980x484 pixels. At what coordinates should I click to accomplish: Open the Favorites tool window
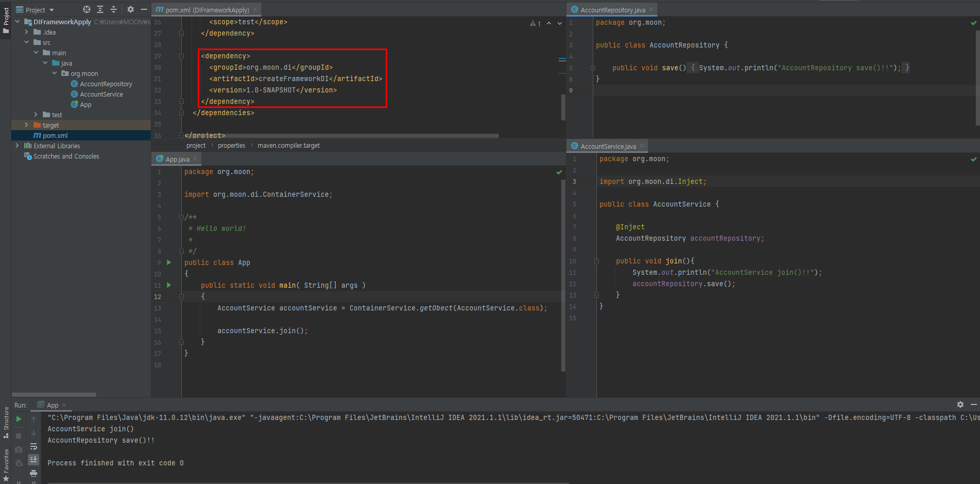[x=6, y=465]
